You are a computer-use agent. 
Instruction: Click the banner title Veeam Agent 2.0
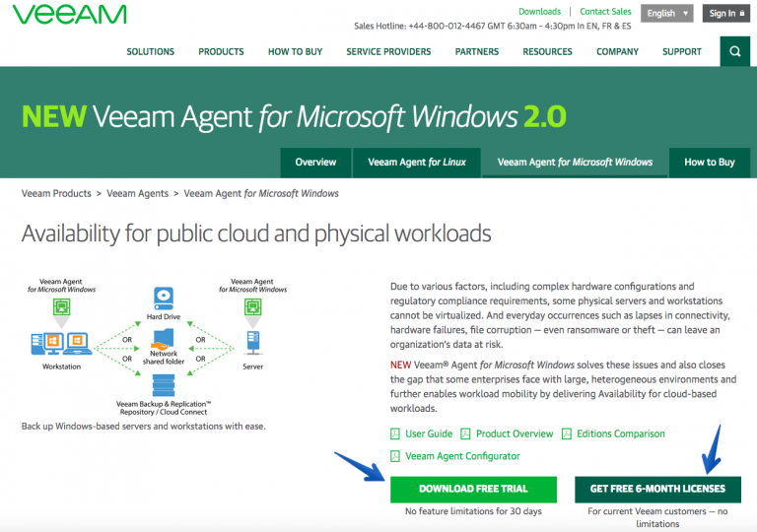click(294, 117)
